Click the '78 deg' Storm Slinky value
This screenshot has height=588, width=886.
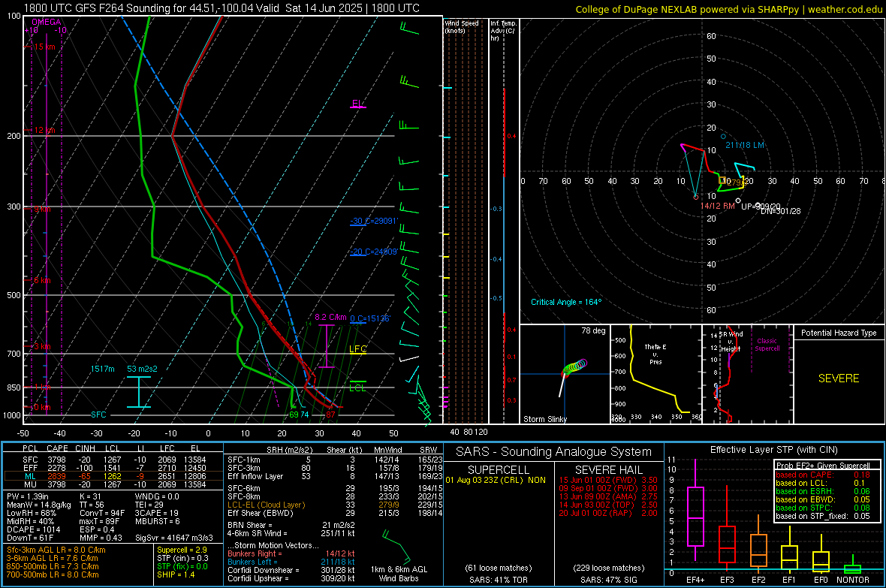coord(593,330)
